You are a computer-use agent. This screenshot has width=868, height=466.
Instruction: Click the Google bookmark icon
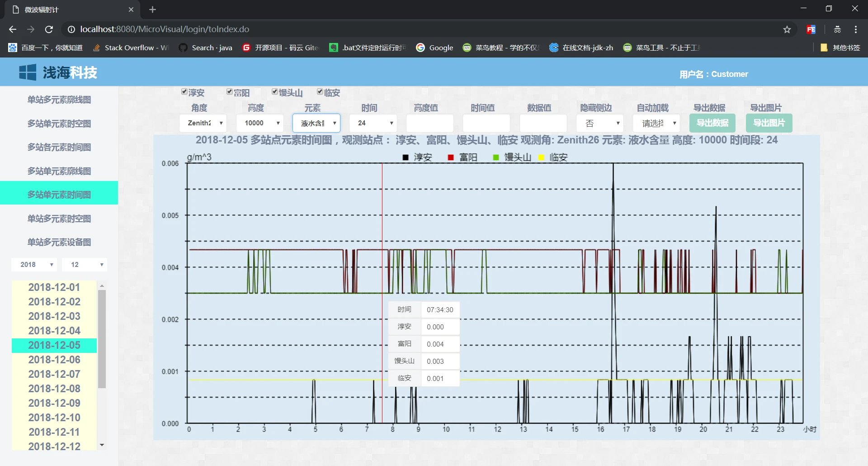click(420, 48)
